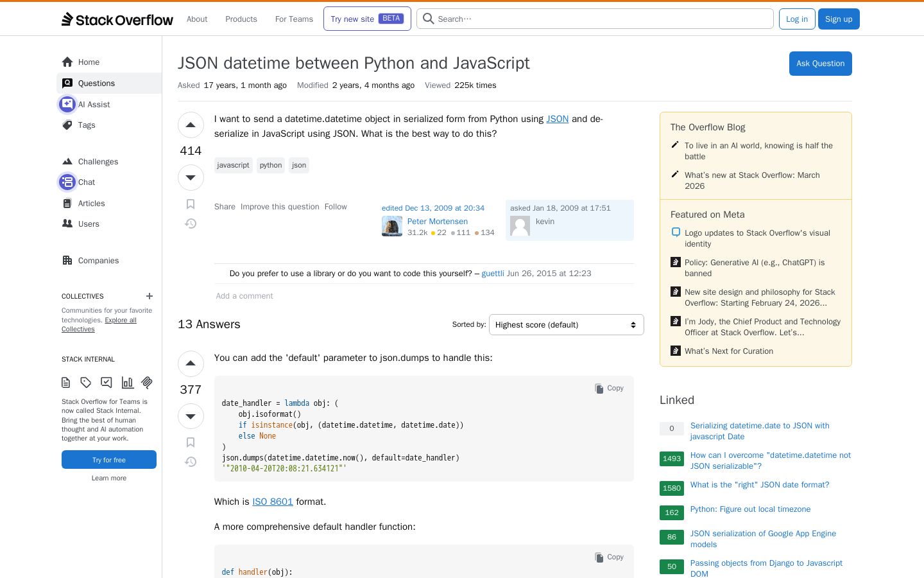Bookmark the question

[x=191, y=204]
